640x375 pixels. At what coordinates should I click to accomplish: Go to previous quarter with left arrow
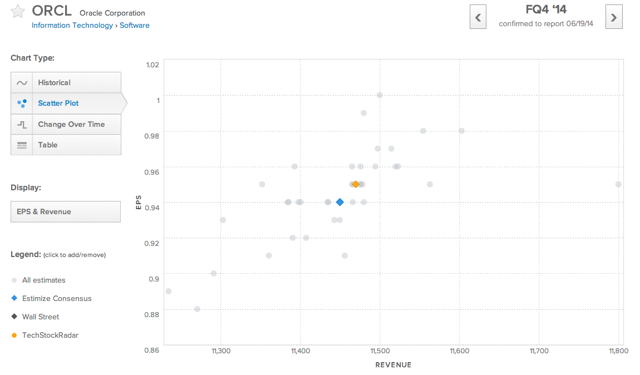[478, 17]
